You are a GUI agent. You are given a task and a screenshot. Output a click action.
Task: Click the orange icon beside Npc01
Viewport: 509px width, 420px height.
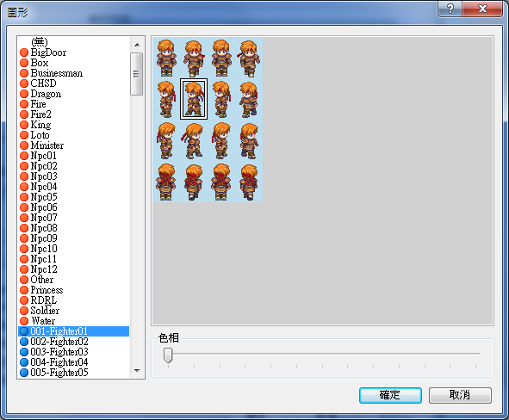coord(24,156)
